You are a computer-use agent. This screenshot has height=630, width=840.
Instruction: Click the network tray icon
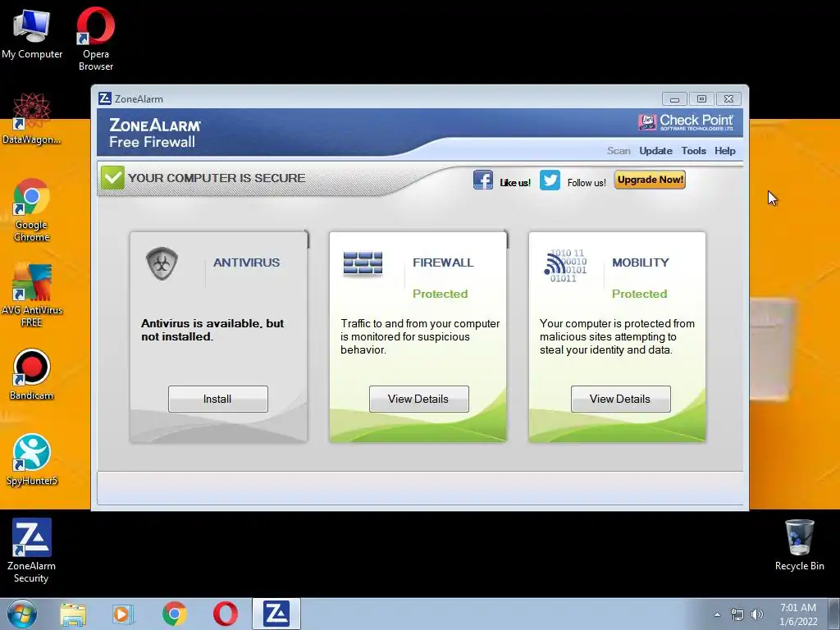coord(737,614)
